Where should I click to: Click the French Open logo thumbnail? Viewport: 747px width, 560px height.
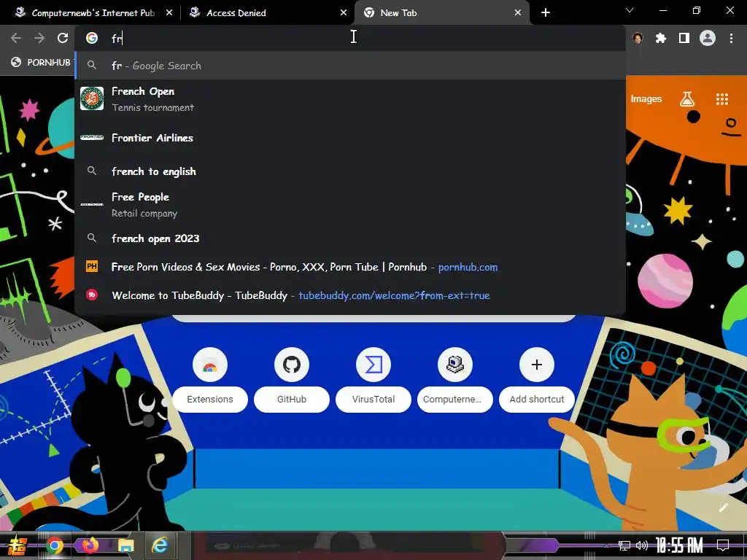[x=92, y=98]
